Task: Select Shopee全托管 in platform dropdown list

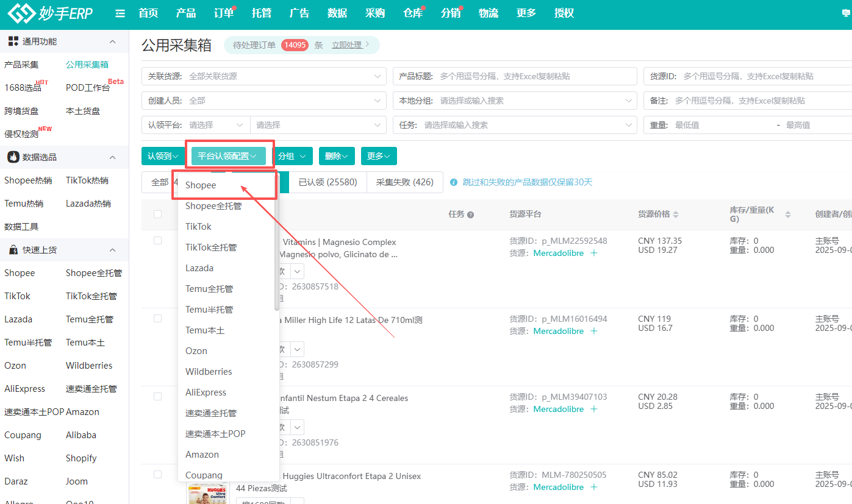Action: (226, 206)
